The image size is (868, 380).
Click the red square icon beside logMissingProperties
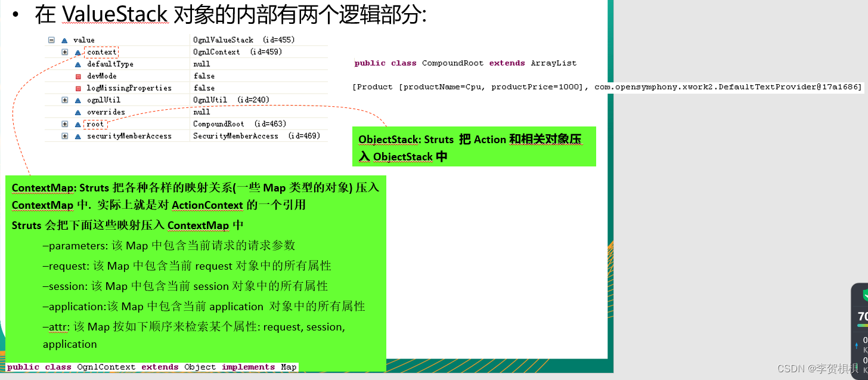(x=77, y=88)
